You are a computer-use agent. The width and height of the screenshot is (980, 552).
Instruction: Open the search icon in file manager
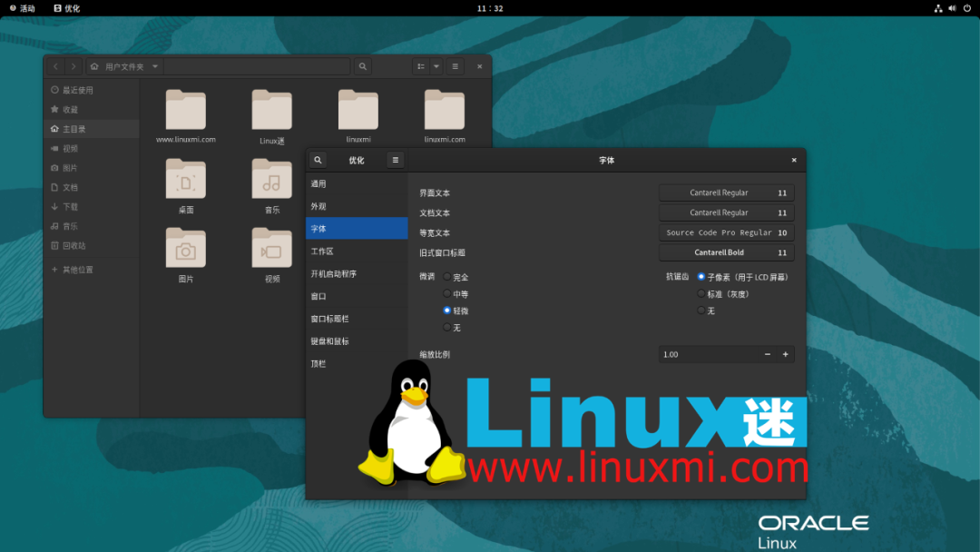(x=362, y=66)
